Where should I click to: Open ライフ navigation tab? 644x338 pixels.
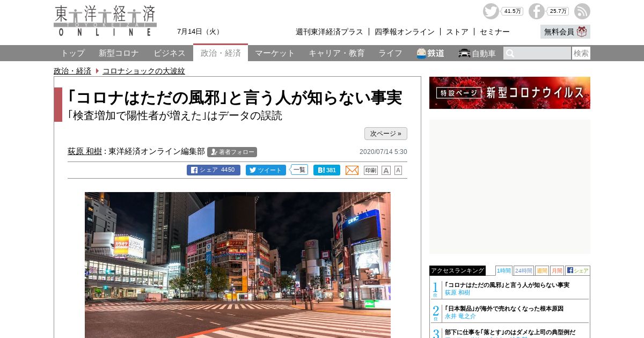390,53
